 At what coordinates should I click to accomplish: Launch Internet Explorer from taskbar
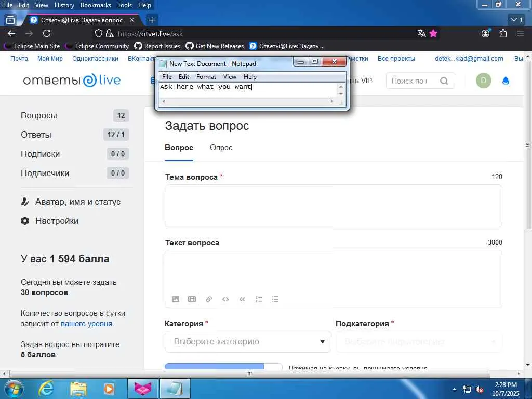click(x=46, y=389)
